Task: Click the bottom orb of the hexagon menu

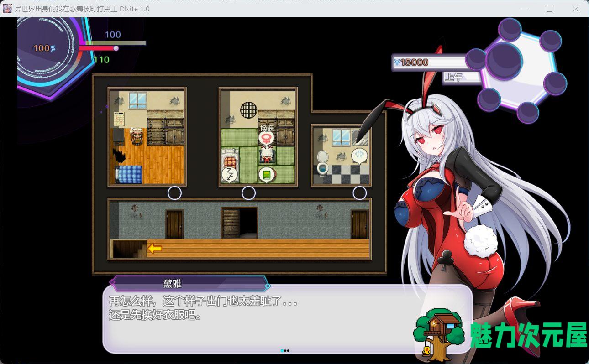Action: point(528,113)
